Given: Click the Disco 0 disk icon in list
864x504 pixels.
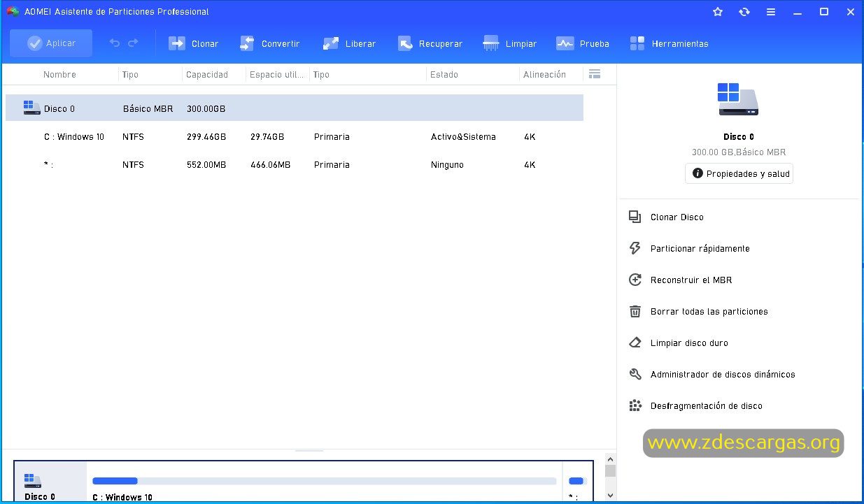Looking at the screenshot, I should click(x=31, y=108).
